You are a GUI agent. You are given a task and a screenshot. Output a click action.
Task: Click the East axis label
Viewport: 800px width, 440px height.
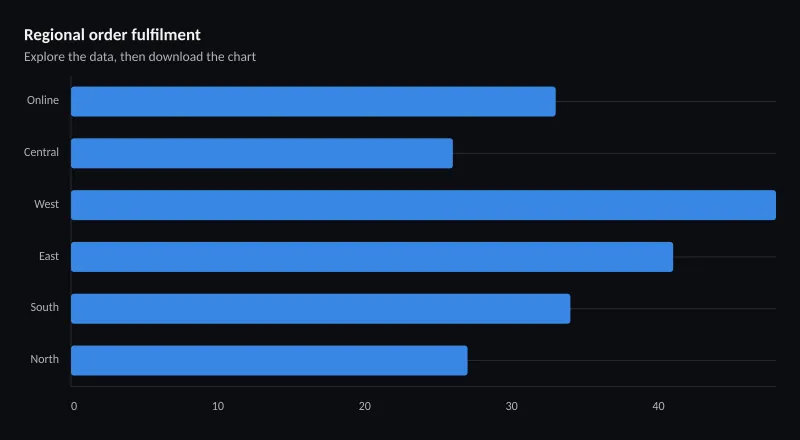[x=49, y=256]
